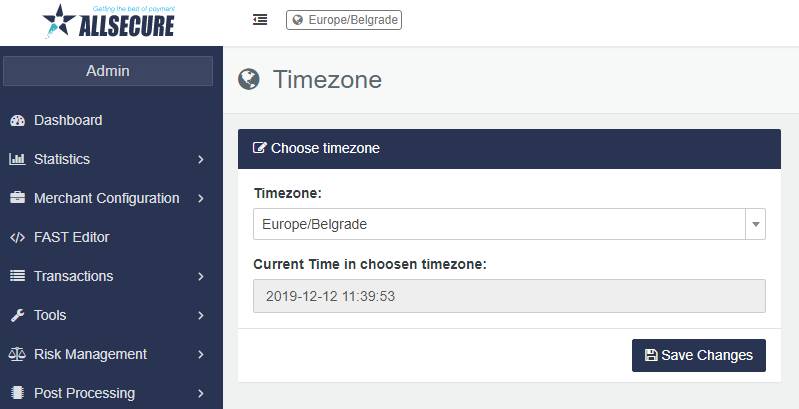This screenshot has width=799, height=409.
Task: Open the Dashboard menu item
Action: coord(68,120)
